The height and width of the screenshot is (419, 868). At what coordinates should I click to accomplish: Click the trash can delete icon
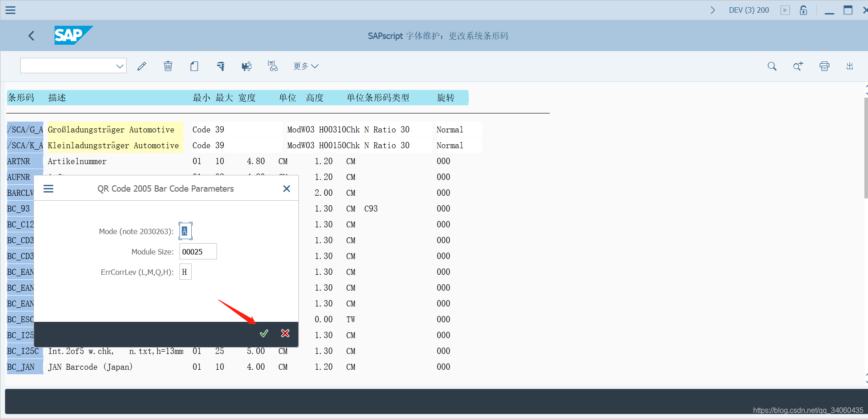coord(168,66)
